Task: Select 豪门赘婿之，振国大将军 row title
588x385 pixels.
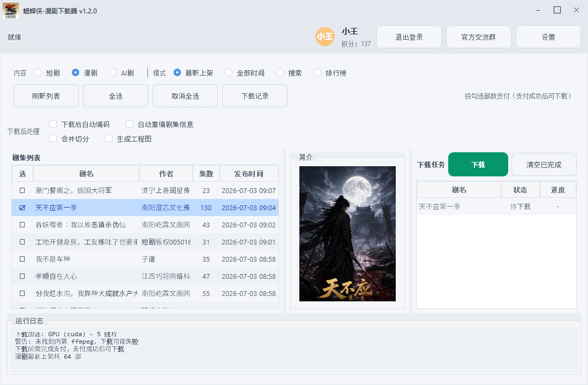Action: coord(73,190)
